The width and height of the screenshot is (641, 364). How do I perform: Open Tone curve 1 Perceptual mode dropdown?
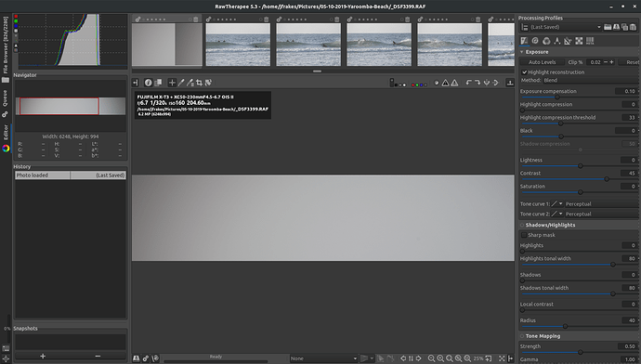coord(601,204)
